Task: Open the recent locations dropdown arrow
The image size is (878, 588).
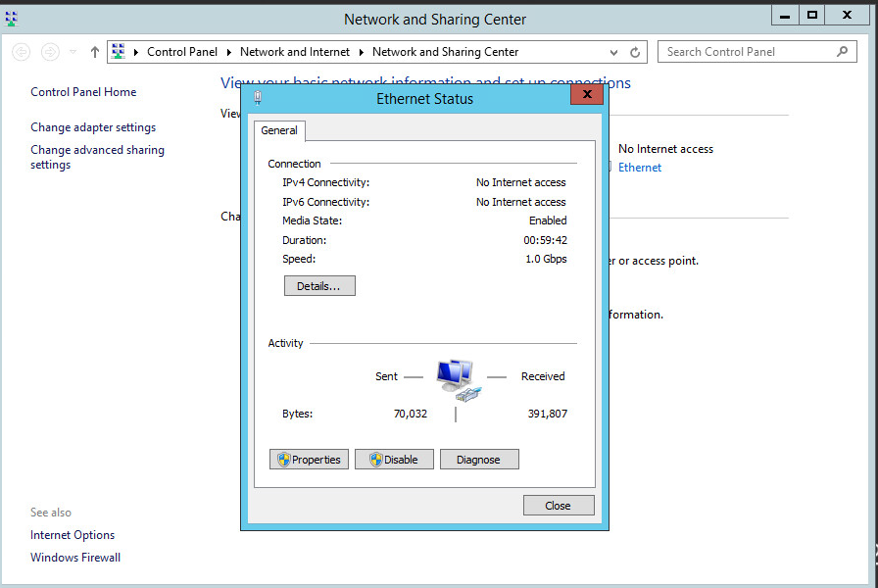Action: point(73,52)
